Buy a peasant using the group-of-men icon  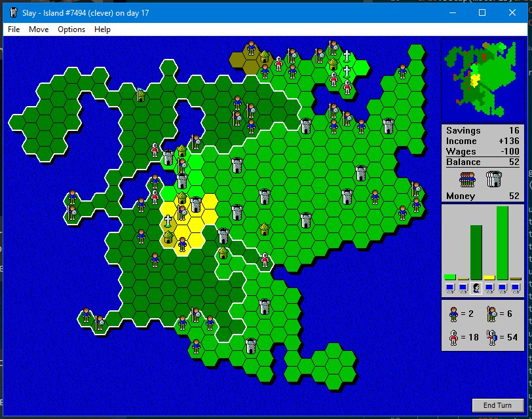(467, 179)
